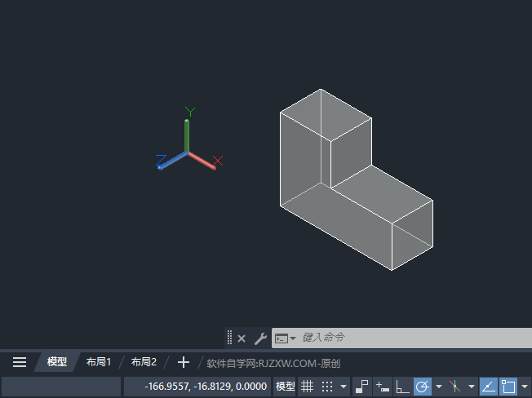Viewport: 532px width, 398px height.
Task: Toggle infer constraints in status bar
Action: click(361, 387)
